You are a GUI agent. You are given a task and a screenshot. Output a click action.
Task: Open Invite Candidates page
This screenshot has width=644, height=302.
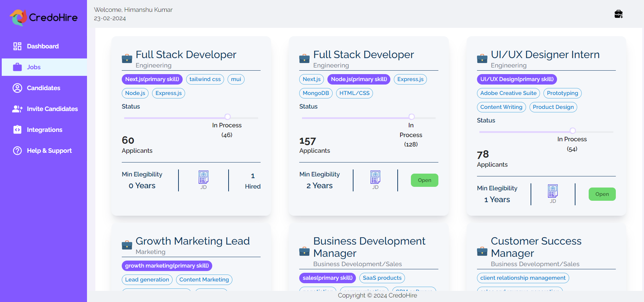(52, 109)
